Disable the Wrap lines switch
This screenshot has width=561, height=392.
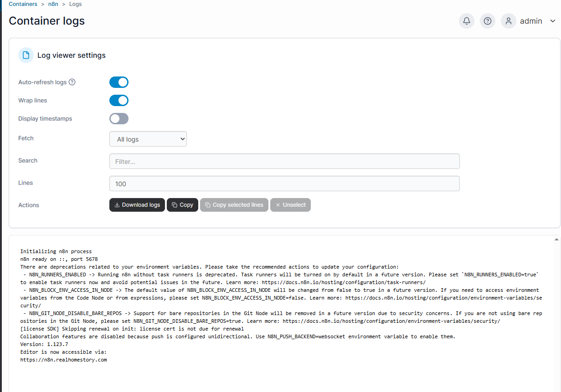pyautogui.click(x=119, y=100)
